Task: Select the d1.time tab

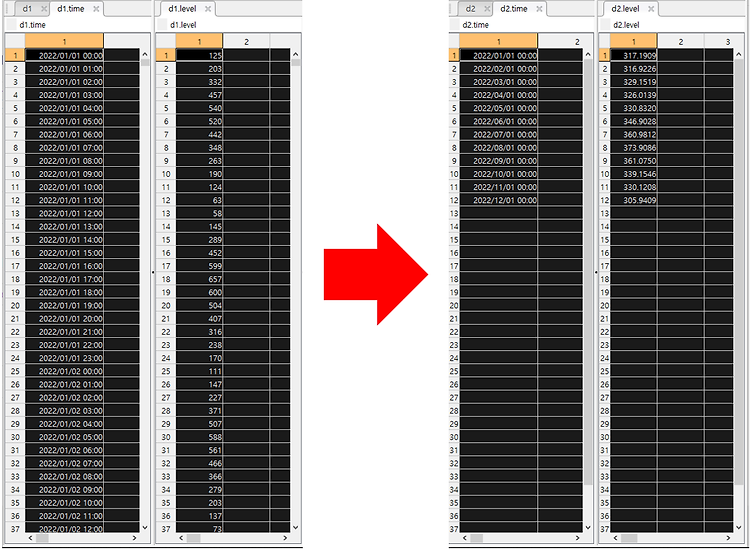Action: point(71,9)
